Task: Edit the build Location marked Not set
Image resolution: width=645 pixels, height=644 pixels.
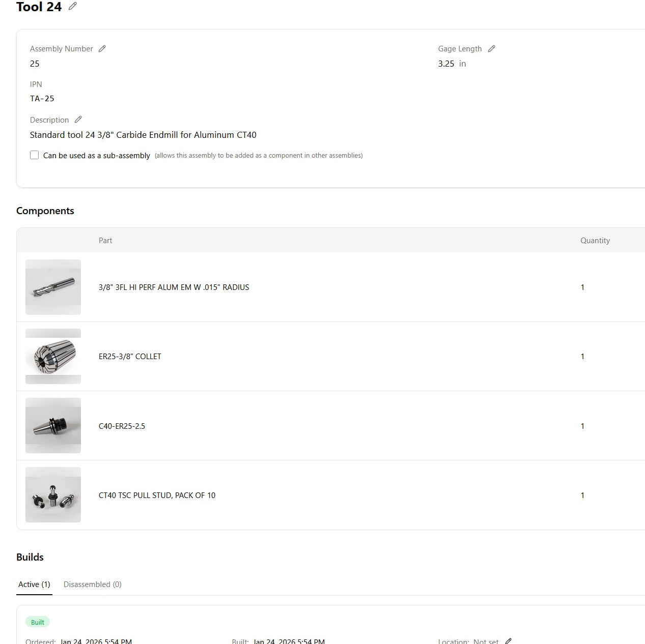Action: tap(509, 640)
